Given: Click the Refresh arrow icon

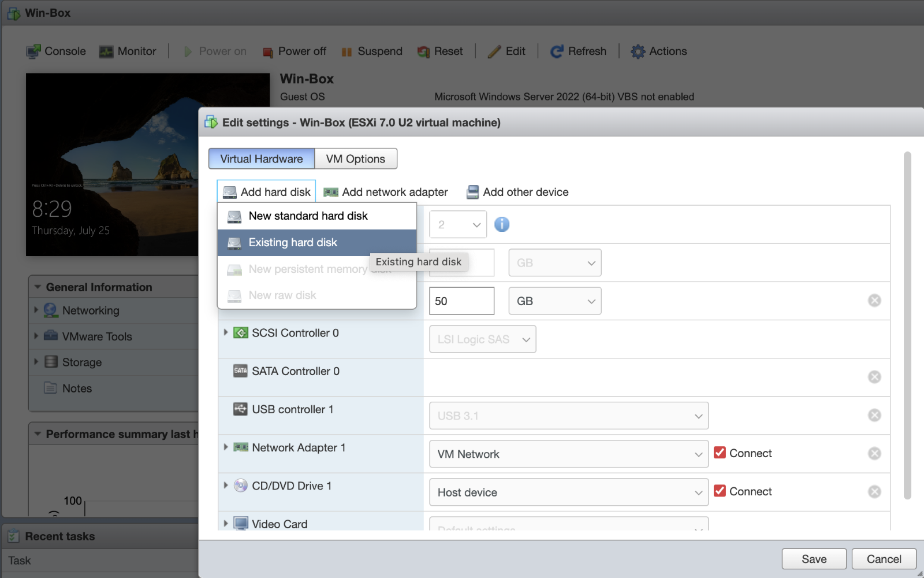Looking at the screenshot, I should 557,51.
